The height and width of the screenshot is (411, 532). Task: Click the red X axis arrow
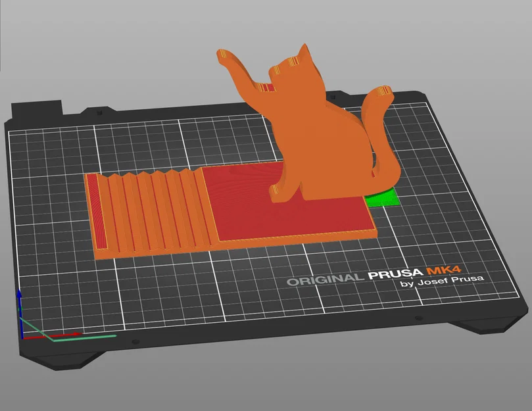click(x=53, y=335)
